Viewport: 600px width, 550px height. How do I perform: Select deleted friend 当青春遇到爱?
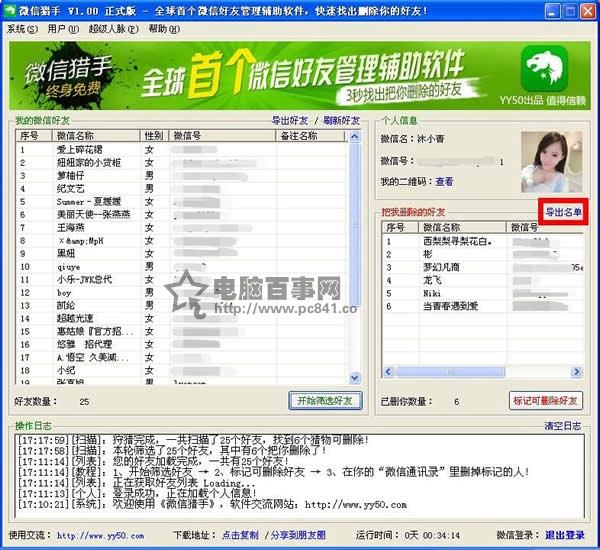coord(483,306)
